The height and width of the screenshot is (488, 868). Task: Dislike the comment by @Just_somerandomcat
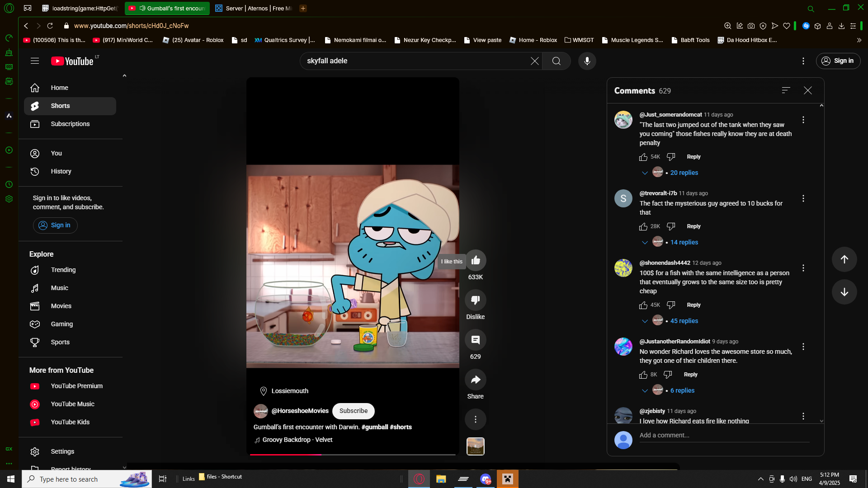pyautogui.click(x=671, y=157)
